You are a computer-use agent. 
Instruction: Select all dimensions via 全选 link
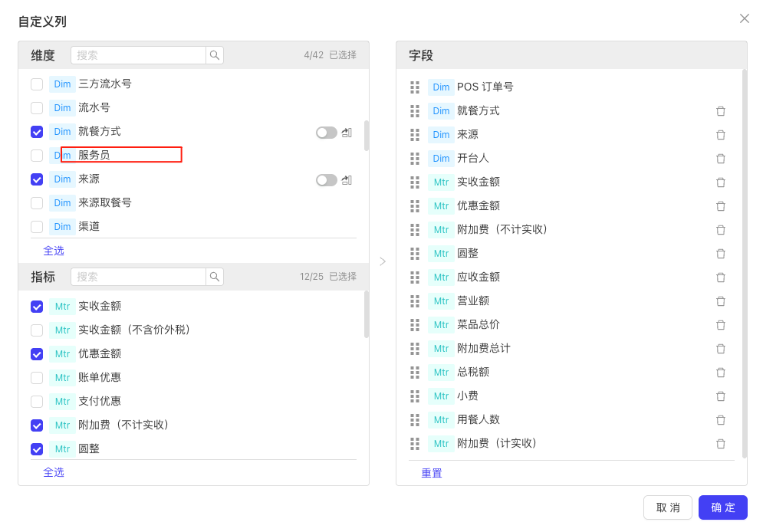(54, 251)
